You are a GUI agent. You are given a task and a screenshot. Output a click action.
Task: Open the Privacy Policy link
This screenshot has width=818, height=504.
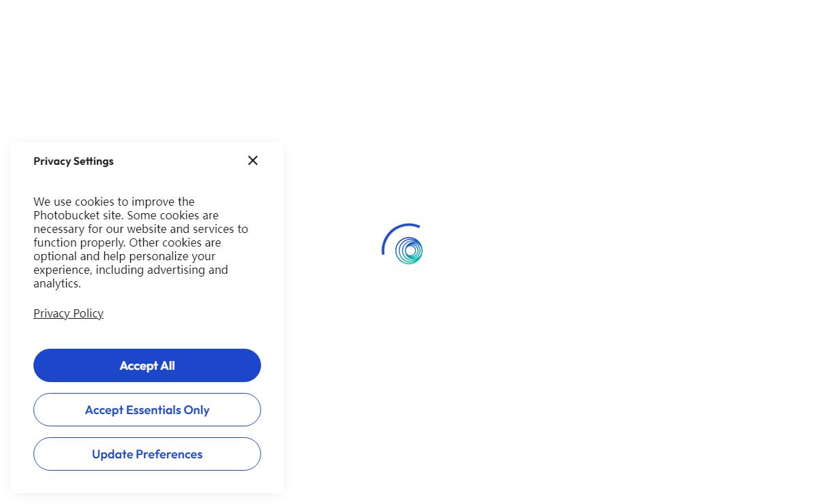pyautogui.click(x=68, y=313)
